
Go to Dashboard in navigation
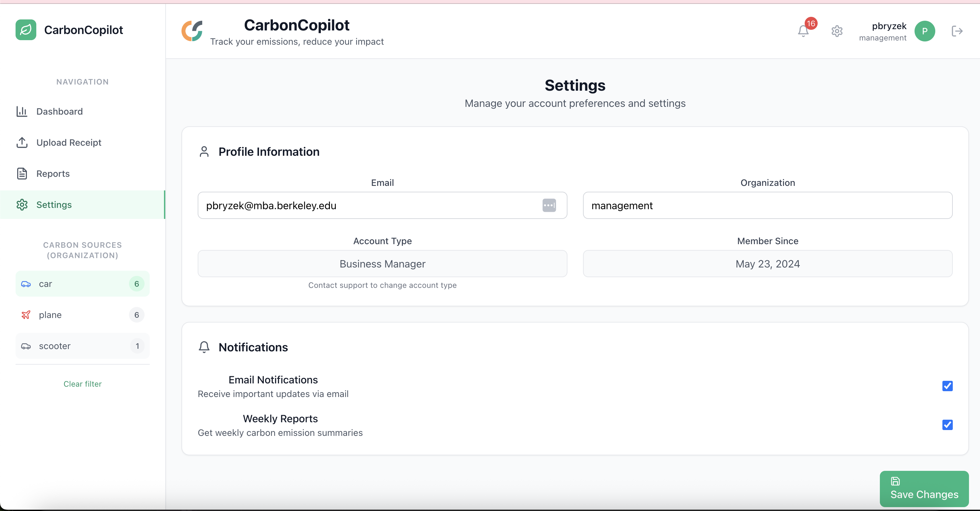[59, 111]
